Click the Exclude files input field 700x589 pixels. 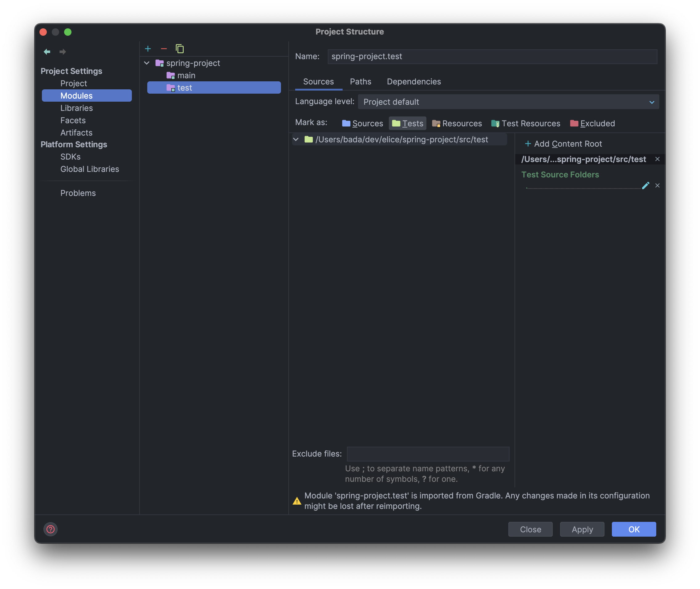[428, 454]
